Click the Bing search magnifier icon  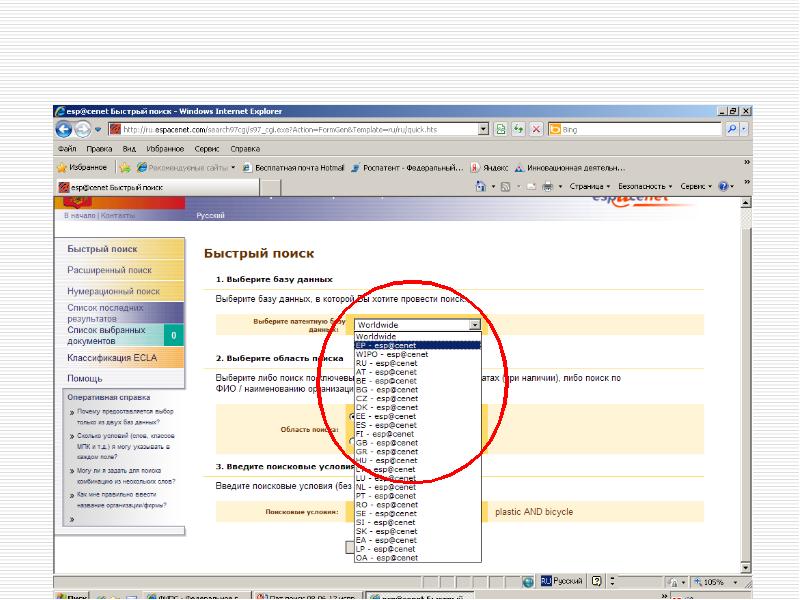731,130
